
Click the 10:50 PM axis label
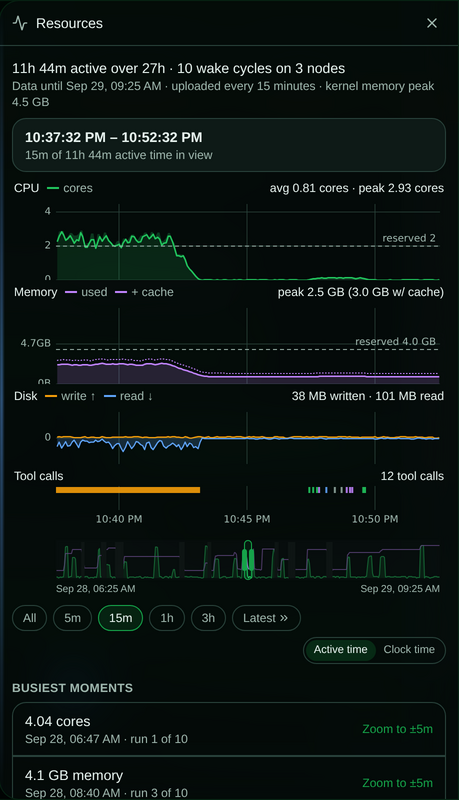[x=375, y=519]
